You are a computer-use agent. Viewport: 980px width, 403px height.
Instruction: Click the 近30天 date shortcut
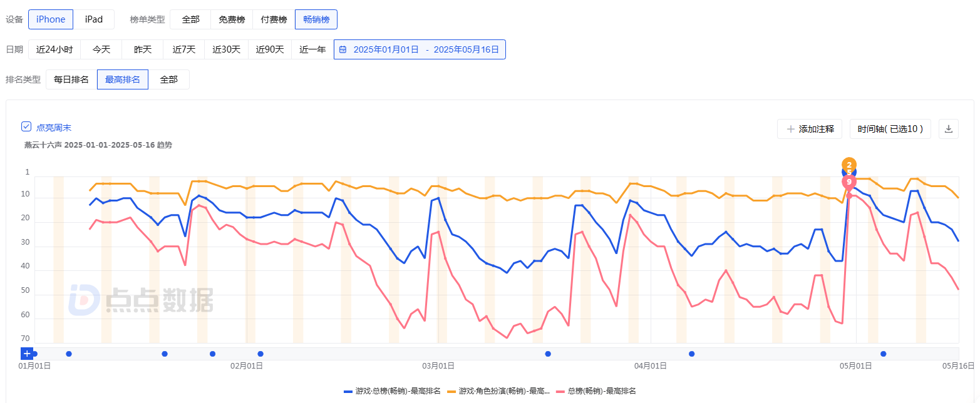tap(226, 49)
